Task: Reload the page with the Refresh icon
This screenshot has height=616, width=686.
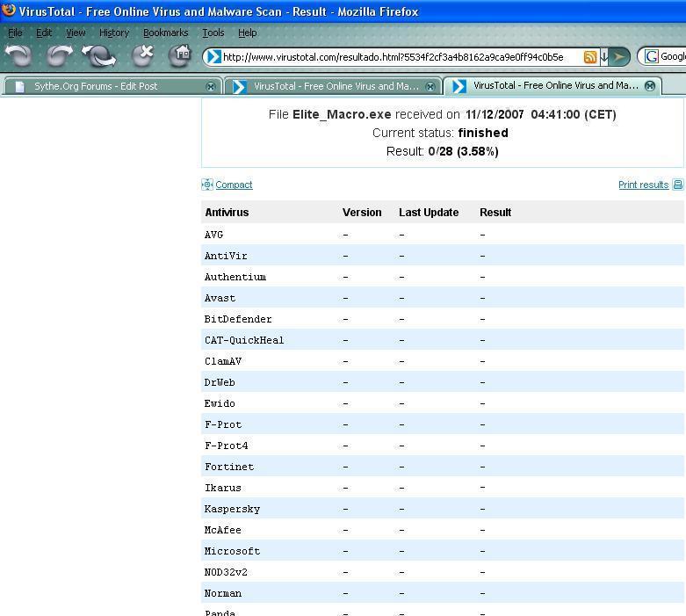Action: [x=100, y=56]
